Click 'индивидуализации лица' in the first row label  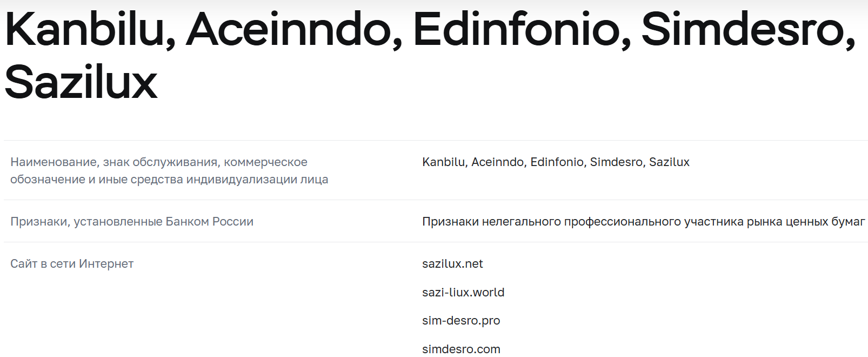click(257, 180)
